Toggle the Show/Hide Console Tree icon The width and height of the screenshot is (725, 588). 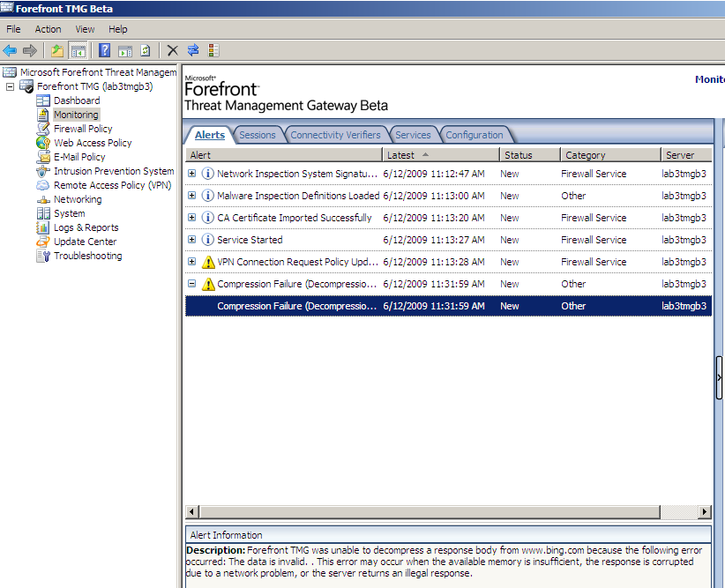point(78,50)
